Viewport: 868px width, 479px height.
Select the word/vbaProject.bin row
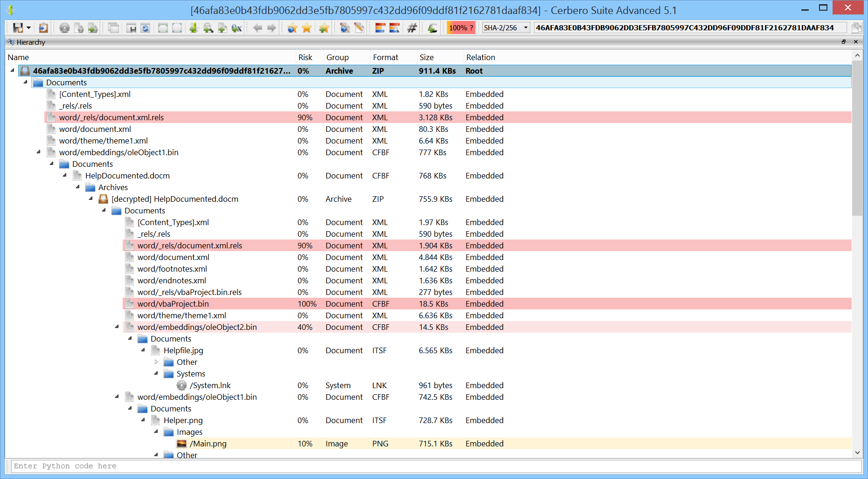coord(487,304)
